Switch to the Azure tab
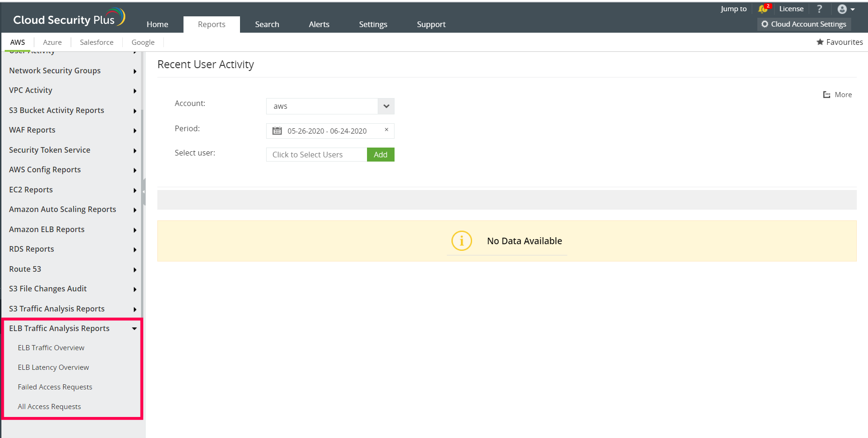This screenshot has width=868, height=438. coord(52,42)
